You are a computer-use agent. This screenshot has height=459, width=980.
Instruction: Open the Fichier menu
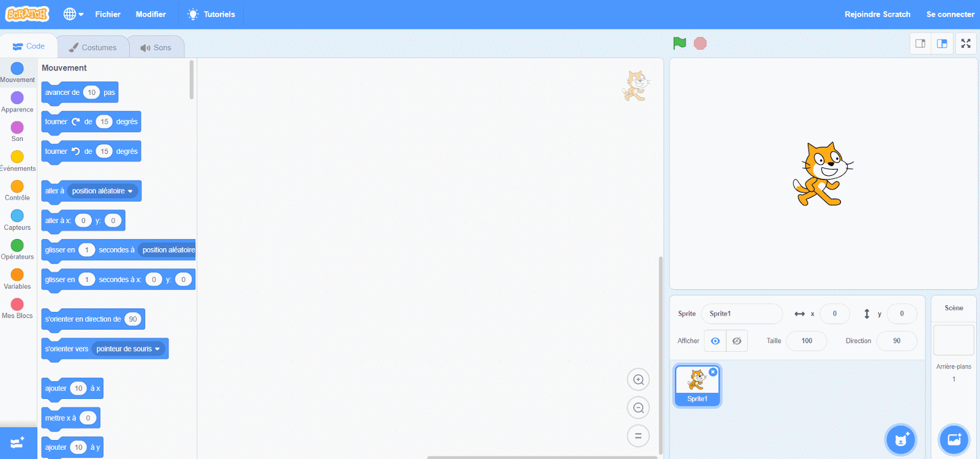tap(108, 14)
